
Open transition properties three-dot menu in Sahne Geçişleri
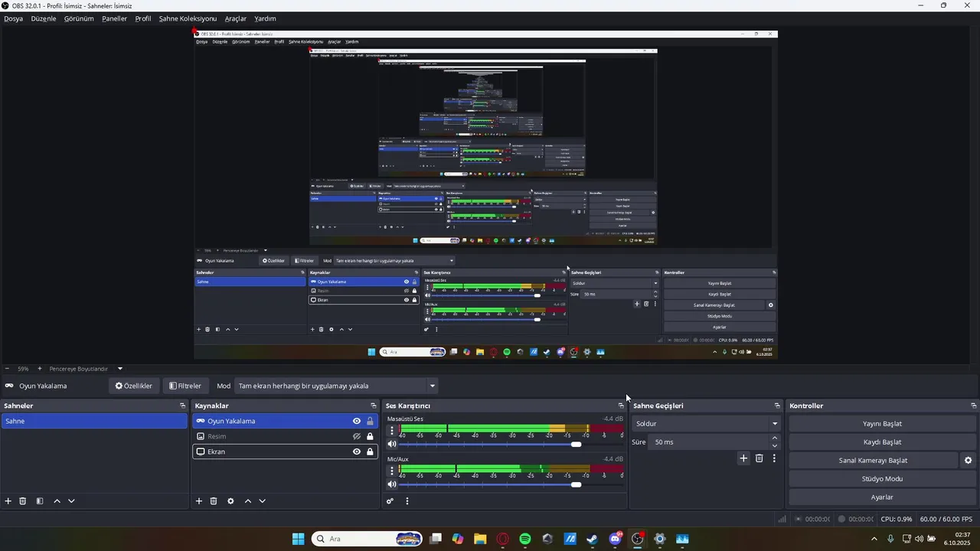click(x=774, y=458)
